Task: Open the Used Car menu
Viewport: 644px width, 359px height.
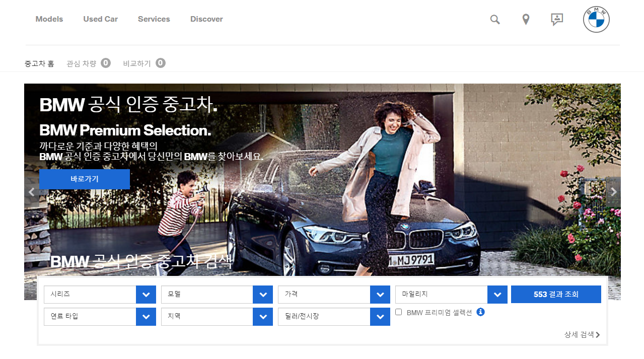Action: coord(101,19)
